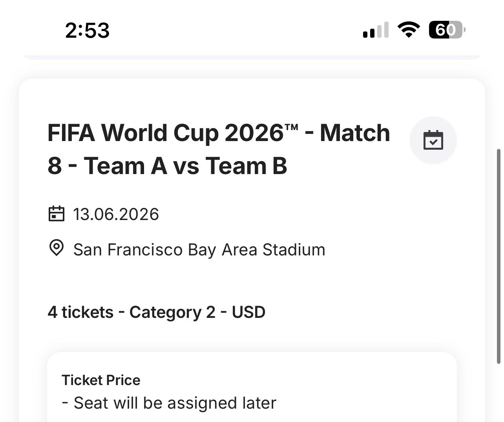Tap the battery level indicator as a progress control
This screenshot has height=422, width=504.
[446, 29]
